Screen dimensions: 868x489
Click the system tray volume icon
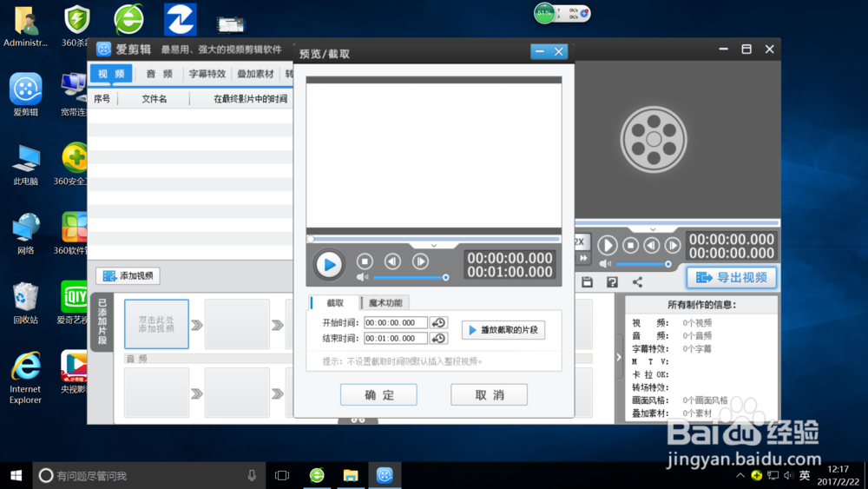click(x=789, y=475)
